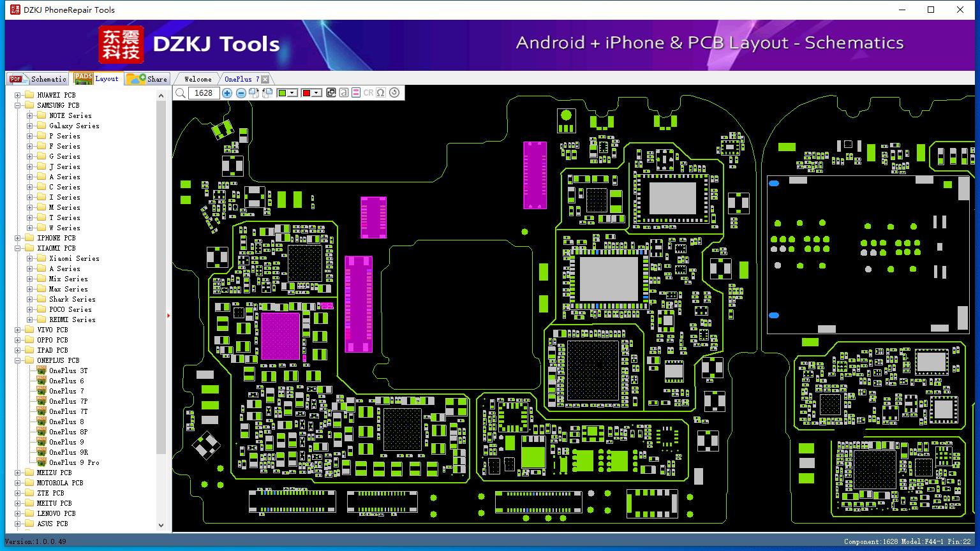Open the OnePlus 3T board file
Screen dimensions: 980x551
(68, 371)
